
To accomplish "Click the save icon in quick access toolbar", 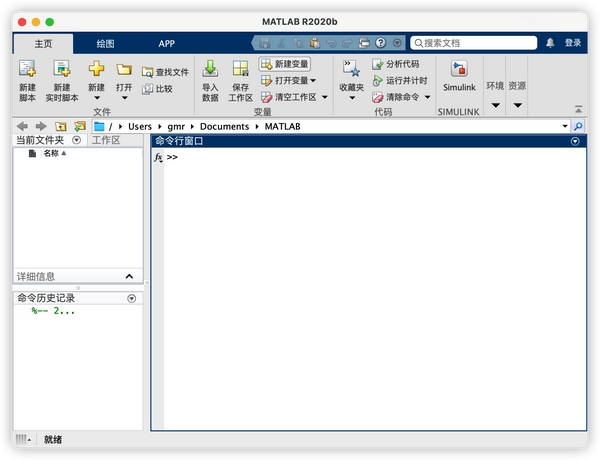I will pos(264,43).
